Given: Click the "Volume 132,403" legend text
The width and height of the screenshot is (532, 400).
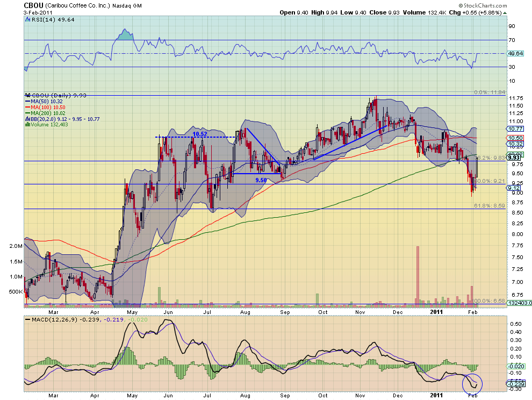Looking at the screenshot, I should point(49,125).
